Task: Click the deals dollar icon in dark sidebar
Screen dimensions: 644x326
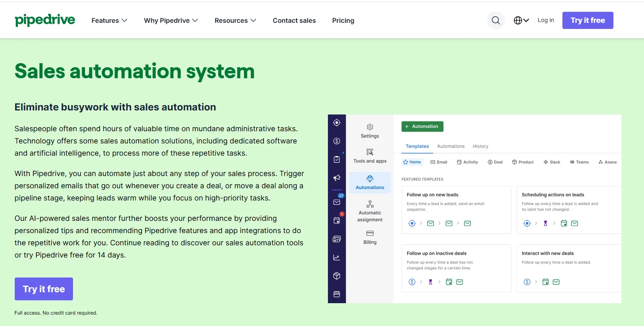Action: pyautogui.click(x=336, y=141)
